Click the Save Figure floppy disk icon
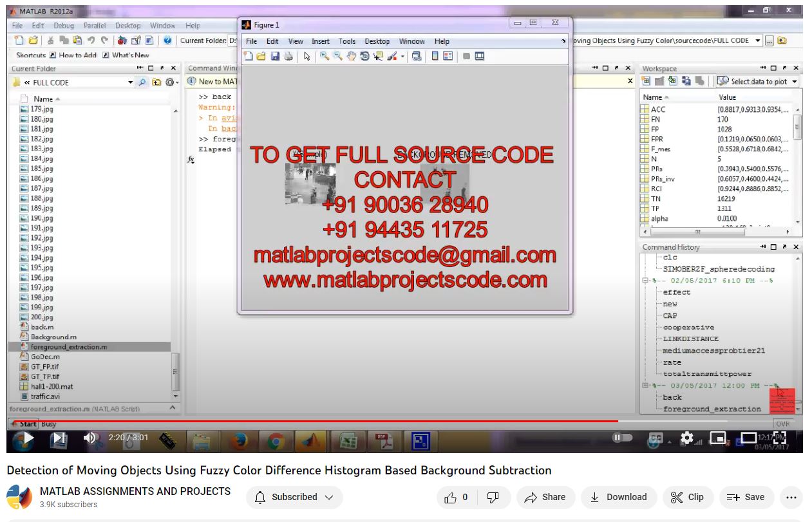812x522 pixels. [275, 57]
